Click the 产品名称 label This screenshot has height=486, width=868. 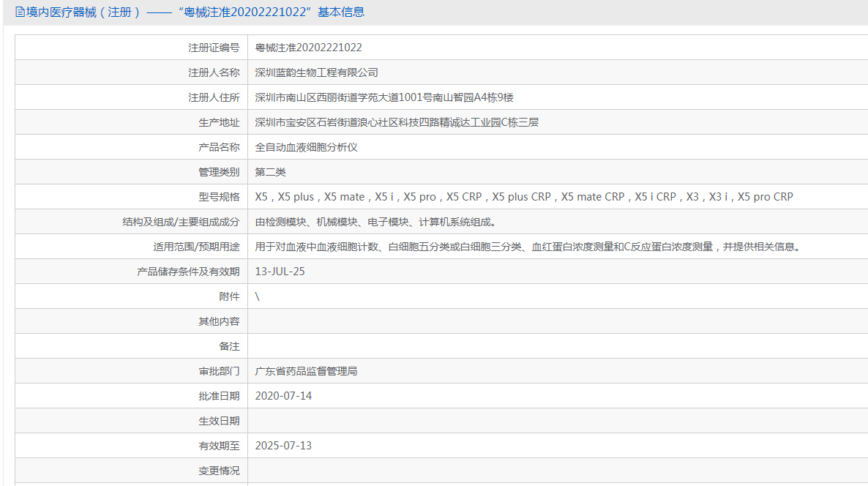[220, 147]
